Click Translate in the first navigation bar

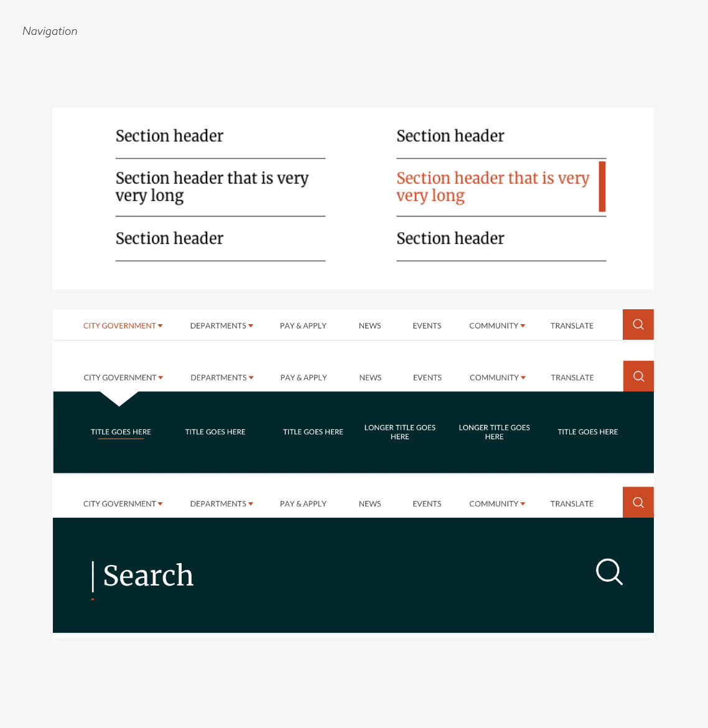point(572,326)
